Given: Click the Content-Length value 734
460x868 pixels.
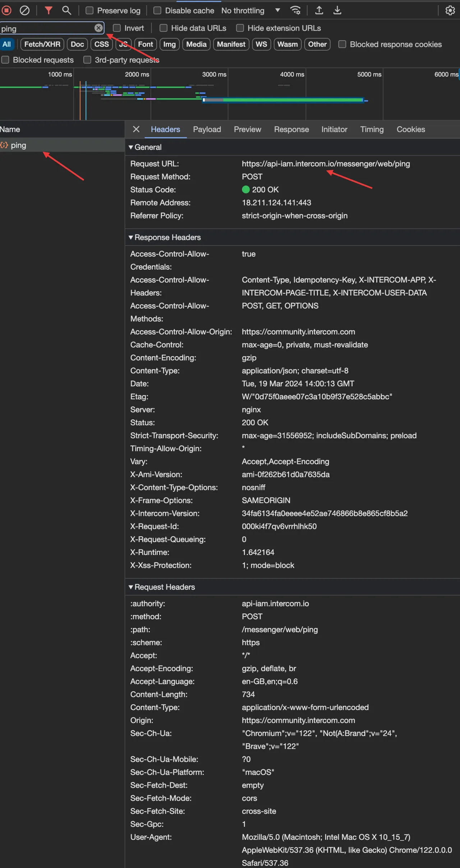Looking at the screenshot, I should (248, 694).
